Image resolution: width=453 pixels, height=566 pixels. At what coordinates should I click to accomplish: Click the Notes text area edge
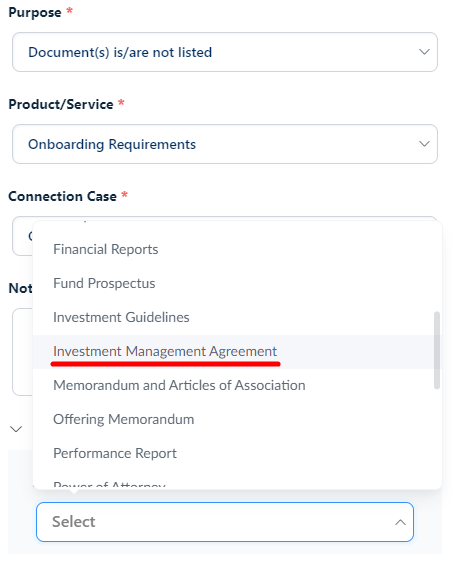(x=22, y=352)
